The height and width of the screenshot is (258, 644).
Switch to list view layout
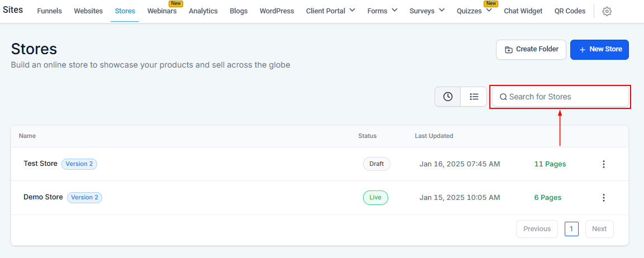(x=474, y=97)
